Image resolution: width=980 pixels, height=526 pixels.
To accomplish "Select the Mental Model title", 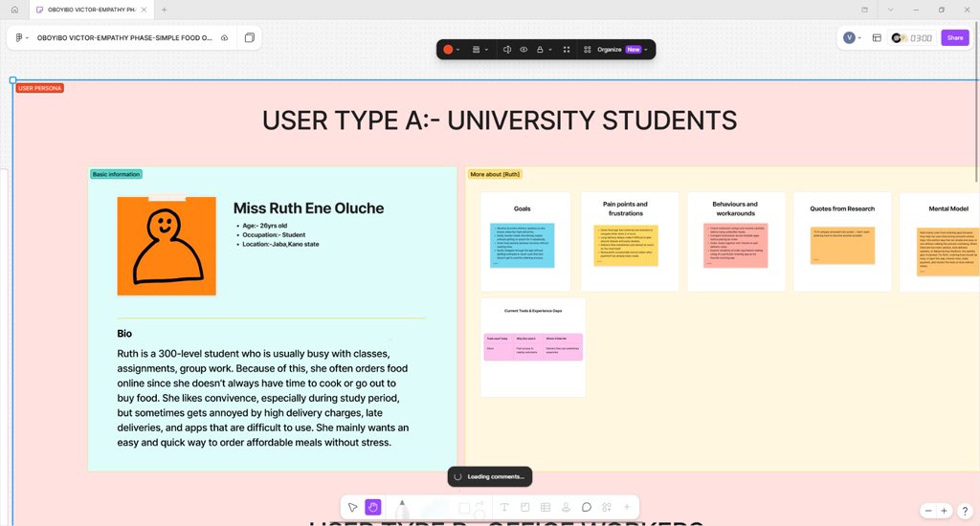I will point(948,208).
